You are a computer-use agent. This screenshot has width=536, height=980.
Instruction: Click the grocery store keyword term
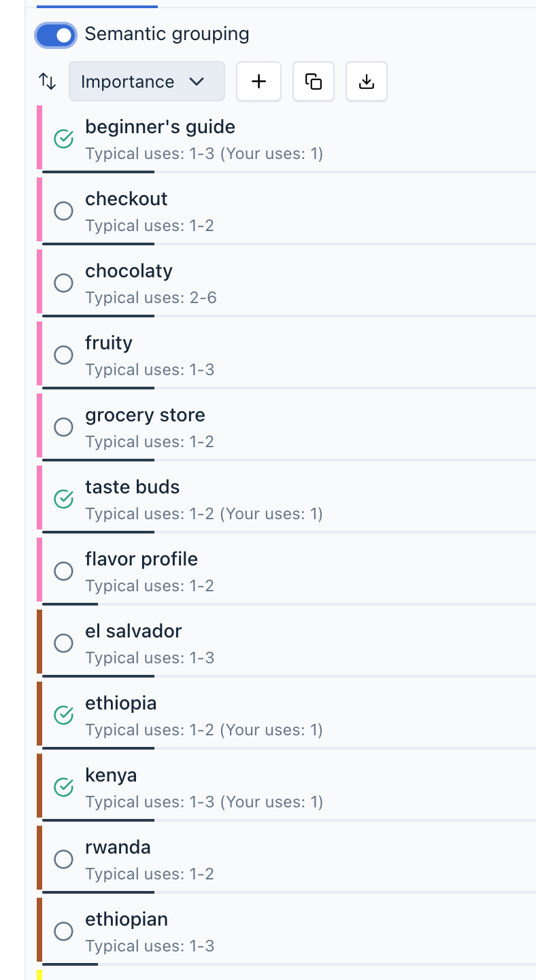(145, 415)
